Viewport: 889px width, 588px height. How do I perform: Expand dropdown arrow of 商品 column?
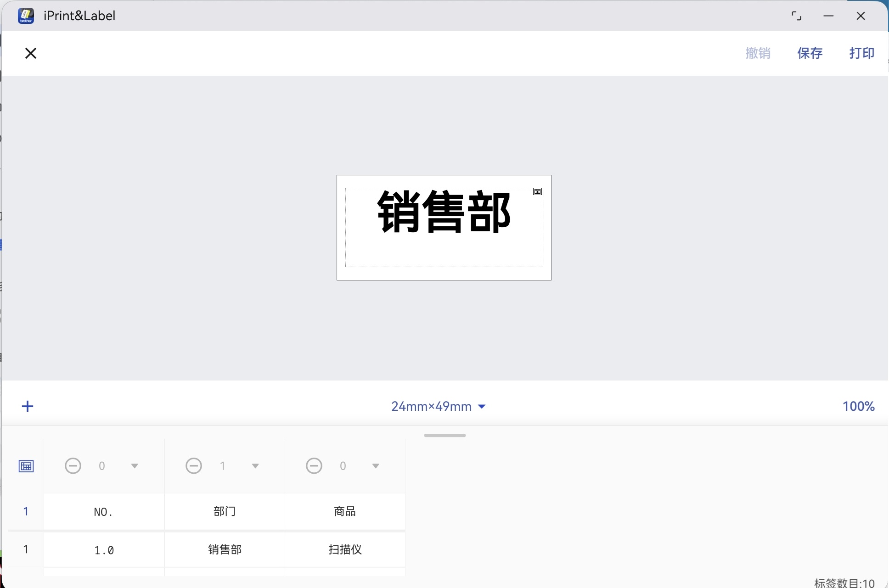click(376, 466)
